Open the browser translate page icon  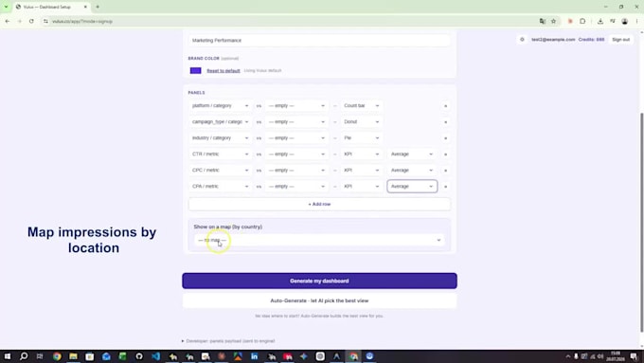click(543, 22)
